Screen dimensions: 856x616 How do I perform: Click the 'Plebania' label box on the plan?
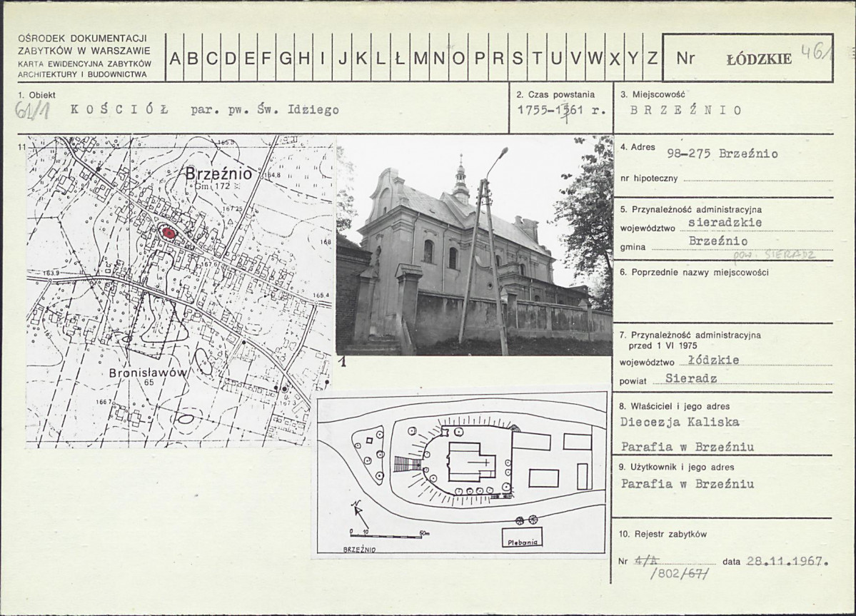pos(523,537)
